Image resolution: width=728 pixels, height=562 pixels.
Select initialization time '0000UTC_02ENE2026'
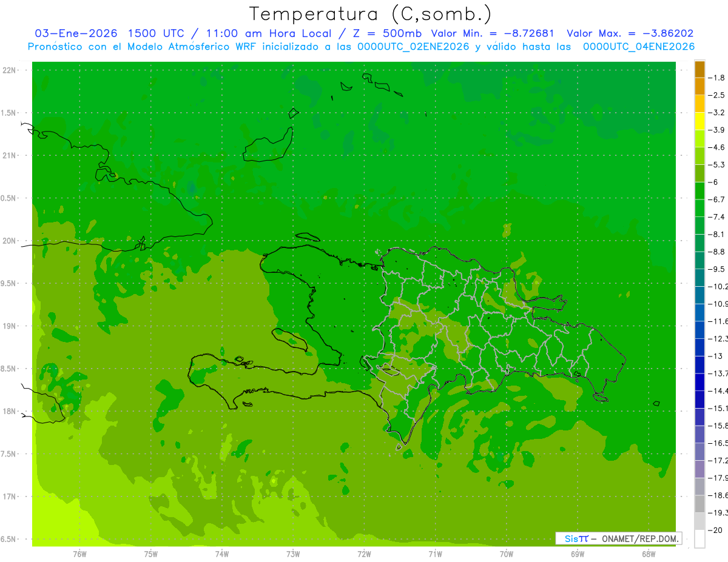[x=413, y=47]
